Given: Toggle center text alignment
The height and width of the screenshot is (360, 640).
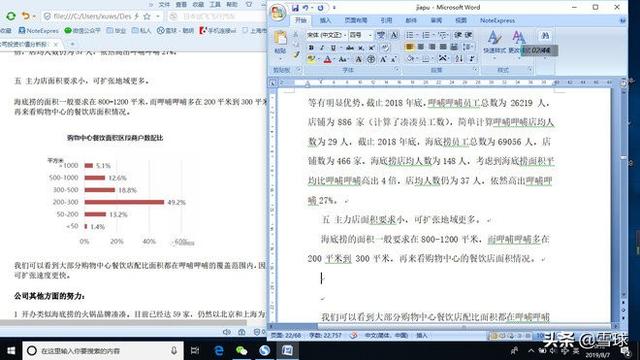Looking at the screenshot, I should pos(421,47).
